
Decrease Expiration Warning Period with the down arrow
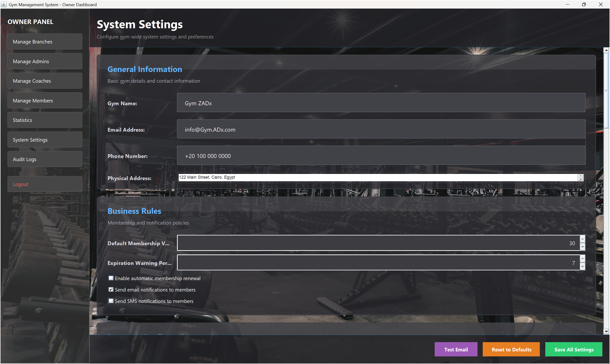(x=582, y=267)
